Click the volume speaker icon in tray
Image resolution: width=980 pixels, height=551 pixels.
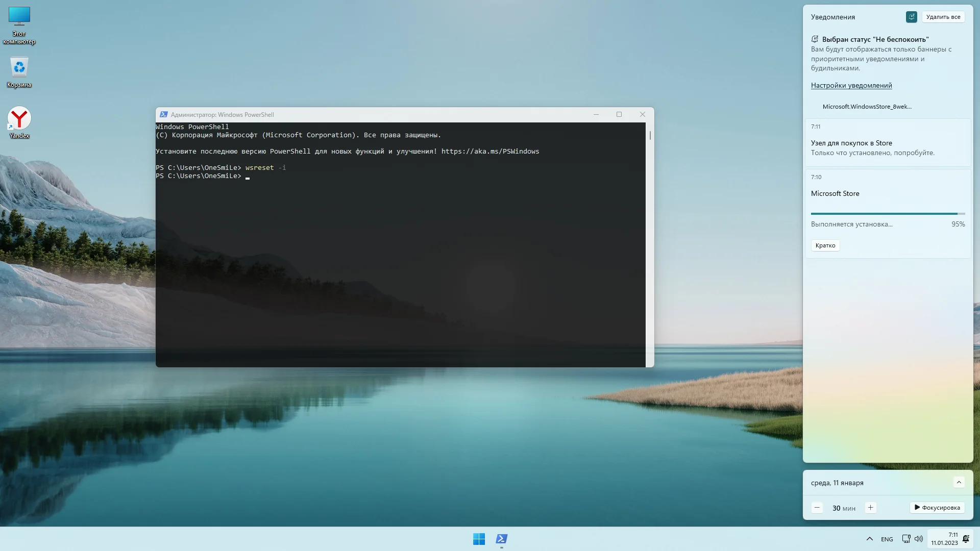[x=919, y=539]
